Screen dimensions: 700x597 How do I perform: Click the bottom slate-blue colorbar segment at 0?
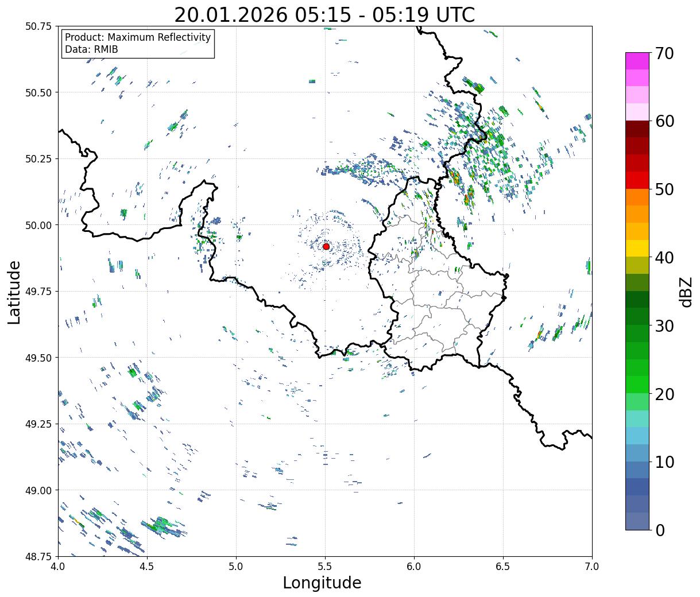(x=637, y=521)
